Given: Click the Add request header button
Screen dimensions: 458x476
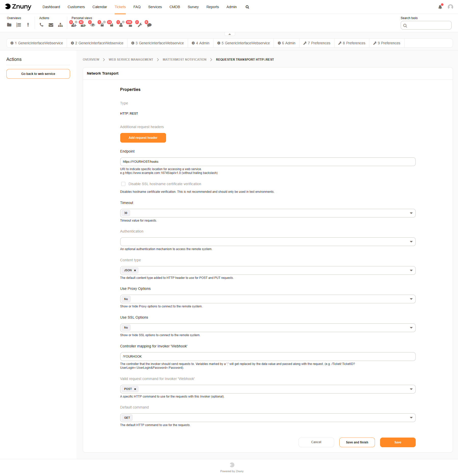Looking at the screenshot, I should (143, 138).
